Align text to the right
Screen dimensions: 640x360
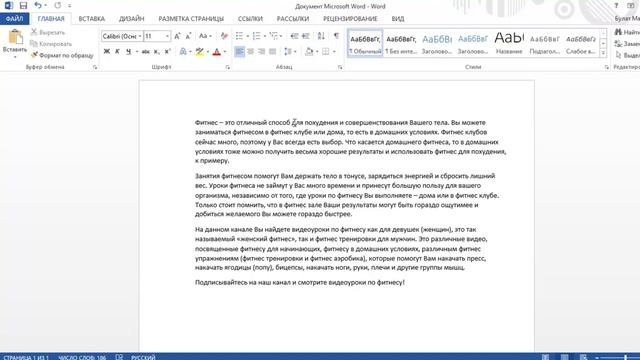262,51
